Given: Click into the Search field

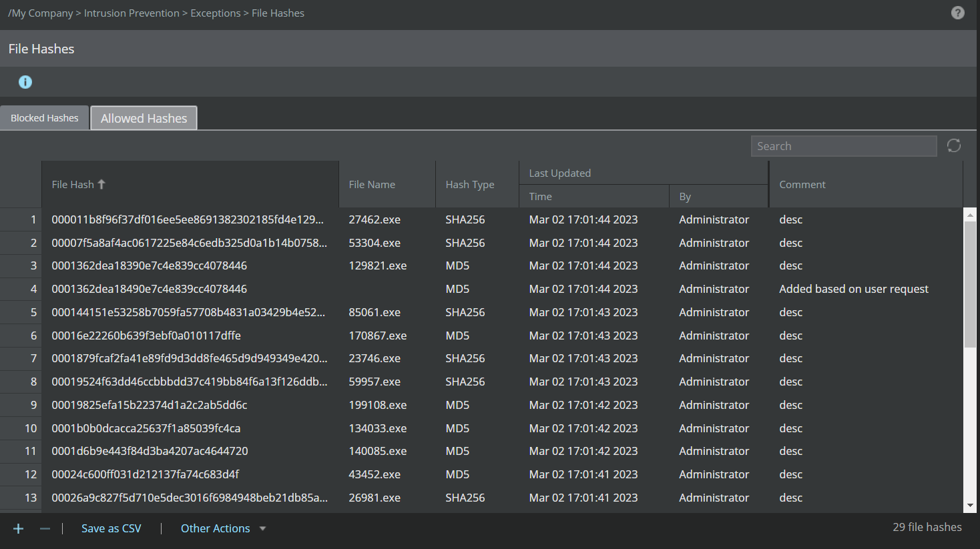Looking at the screenshot, I should (x=844, y=146).
